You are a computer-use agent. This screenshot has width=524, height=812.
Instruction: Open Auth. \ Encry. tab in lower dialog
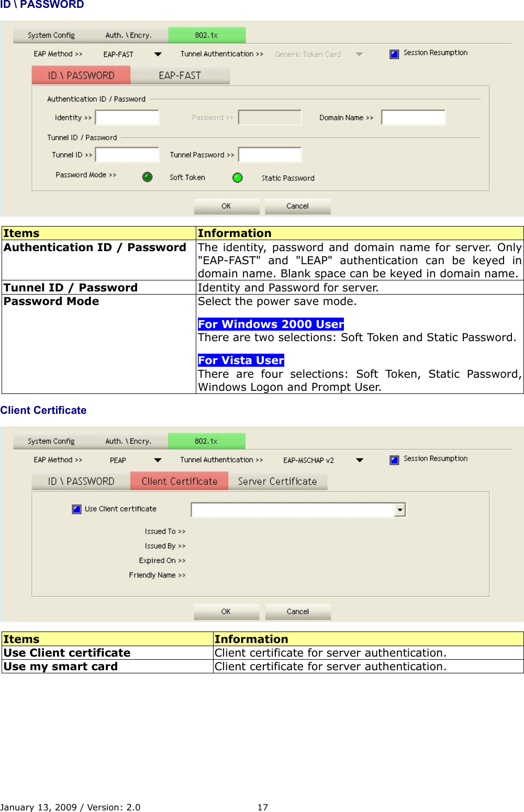pyautogui.click(x=129, y=441)
